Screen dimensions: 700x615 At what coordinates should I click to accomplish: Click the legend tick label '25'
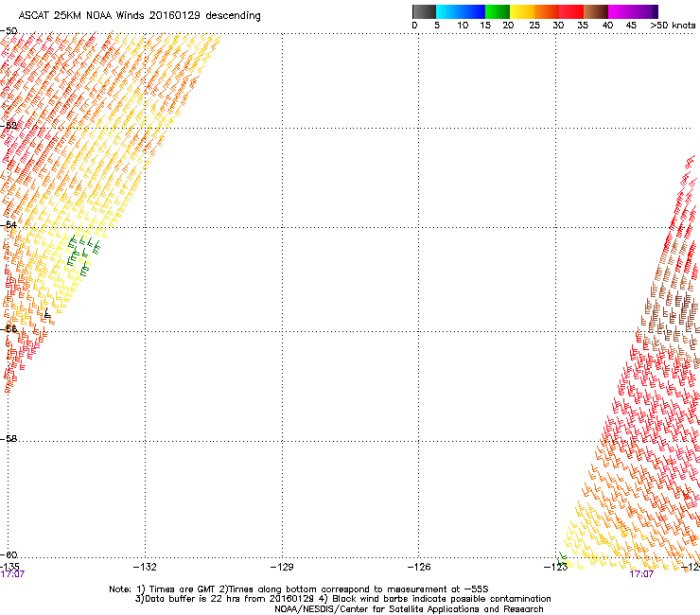click(534, 26)
